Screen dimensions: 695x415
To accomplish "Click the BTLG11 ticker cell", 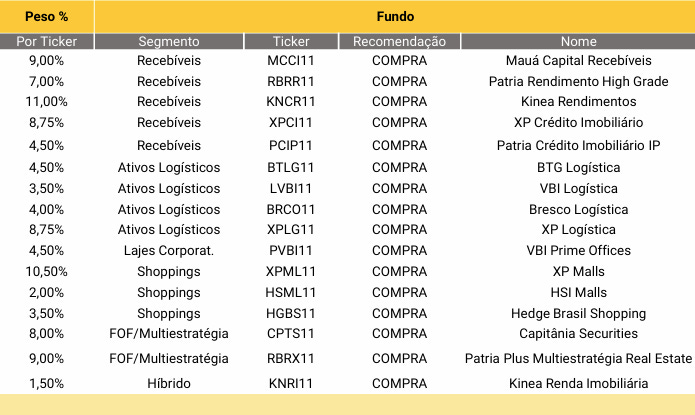I will pos(291,168).
